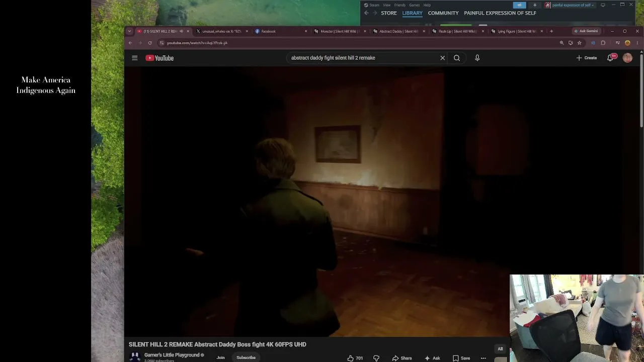This screenshot has width=644, height=362.
Task: Open the YouTube account avatar menu
Action: (627, 58)
